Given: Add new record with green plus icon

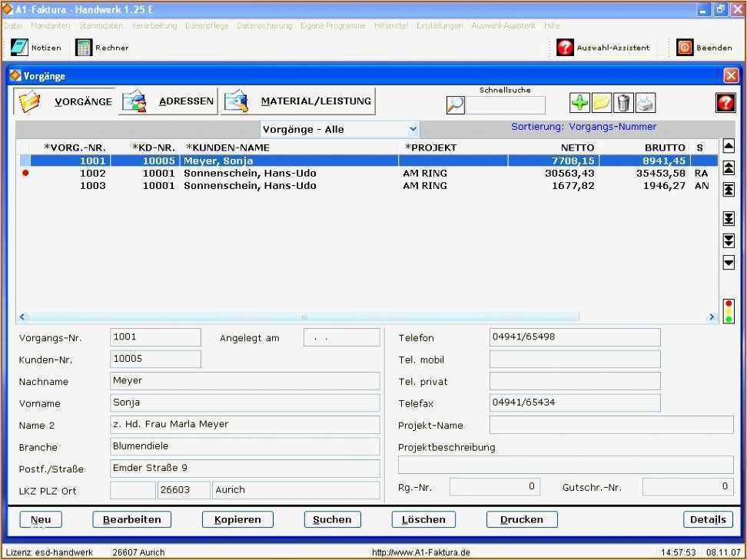Looking at the screenshot, I should point(579,103).
